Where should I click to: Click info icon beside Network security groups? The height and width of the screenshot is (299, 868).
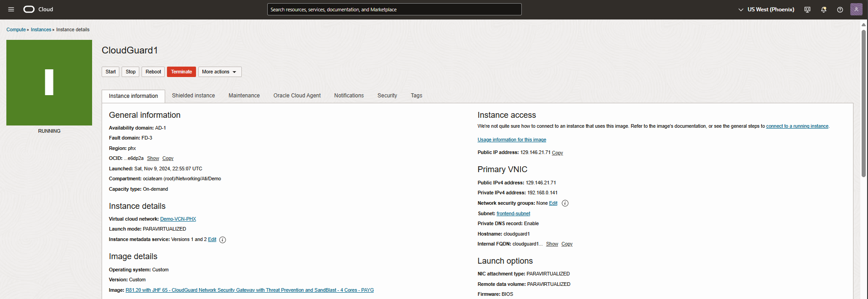click(x=565, y=203)
